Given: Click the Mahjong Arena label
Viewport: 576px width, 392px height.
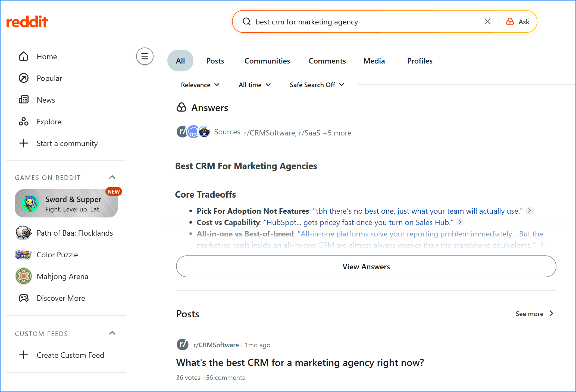Looking at the screenshot, I should click(62, 276).
